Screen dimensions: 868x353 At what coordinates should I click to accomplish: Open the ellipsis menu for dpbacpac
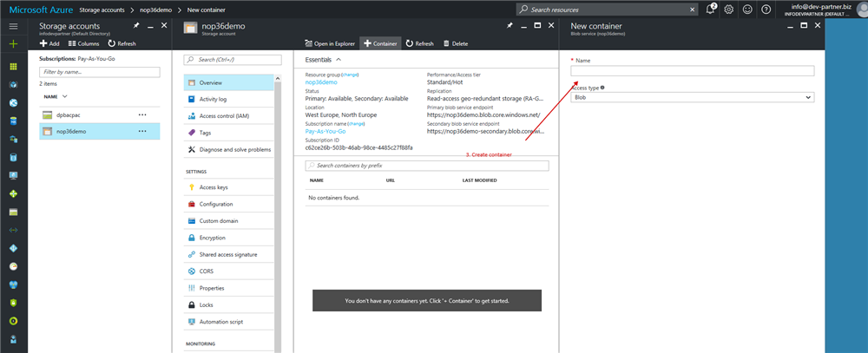pyautogui.click(x=142, y=114)
